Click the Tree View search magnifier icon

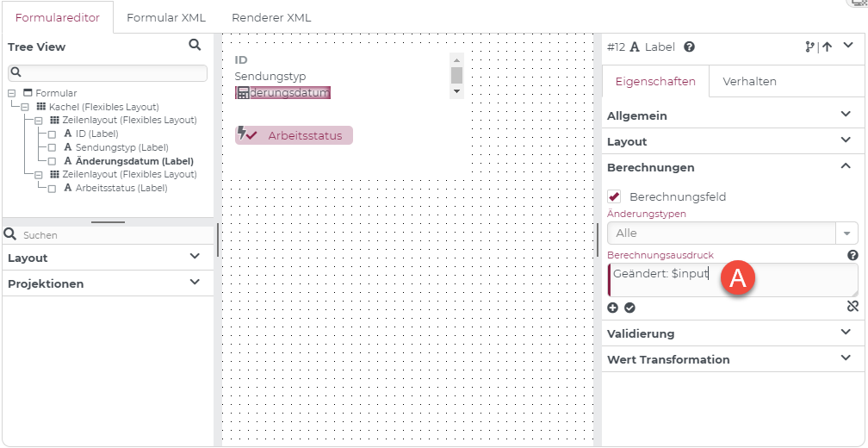point(195,45)
